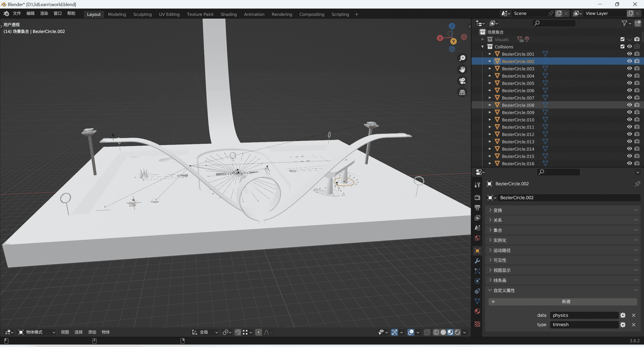
Task: Pin the BezierCircle.002 properties panel
Action: [637, 184]
